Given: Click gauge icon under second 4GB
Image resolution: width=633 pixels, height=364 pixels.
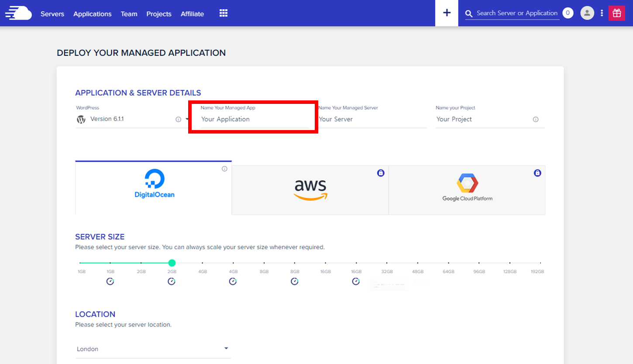Looking at the screenshot, I should (233, 282).
